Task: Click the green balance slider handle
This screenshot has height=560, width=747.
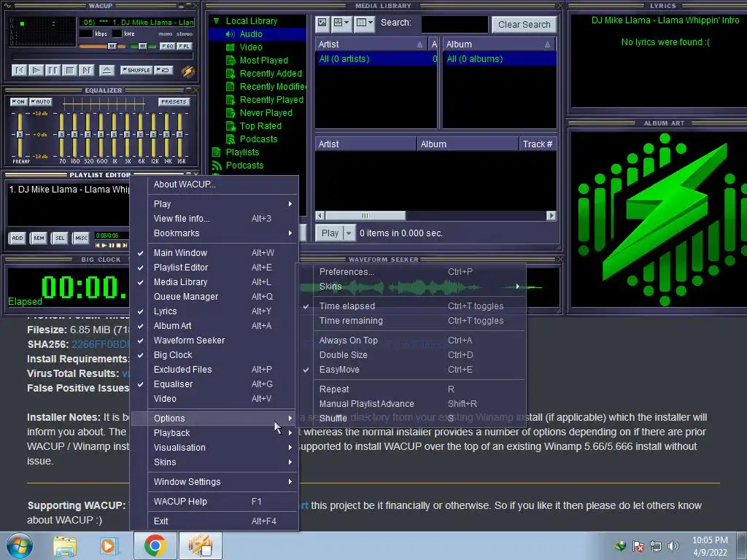Action: click(x=142, y=46)
